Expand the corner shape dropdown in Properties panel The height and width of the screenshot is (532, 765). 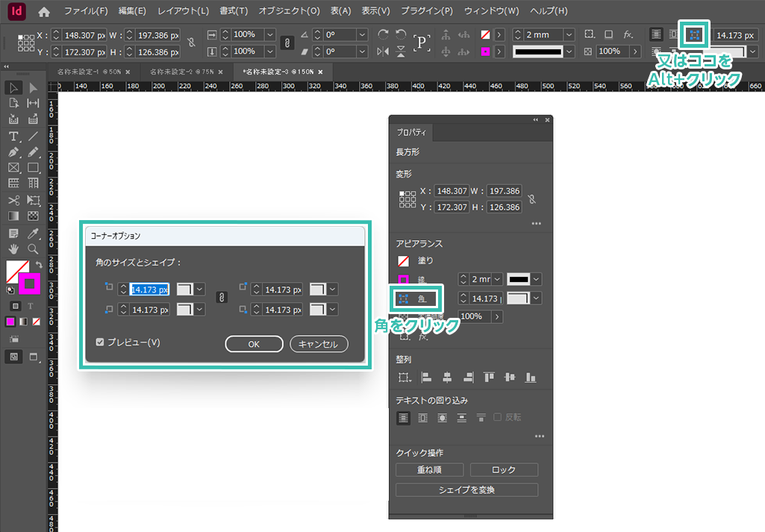[x=536, y=298]
